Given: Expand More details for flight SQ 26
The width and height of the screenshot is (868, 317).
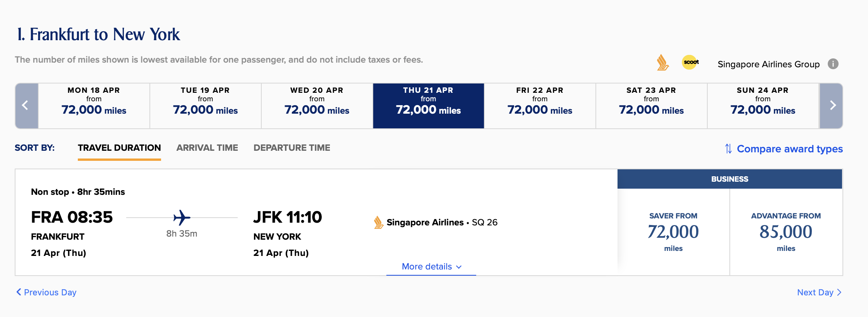Looking at the screenshot, I should 431,267.
